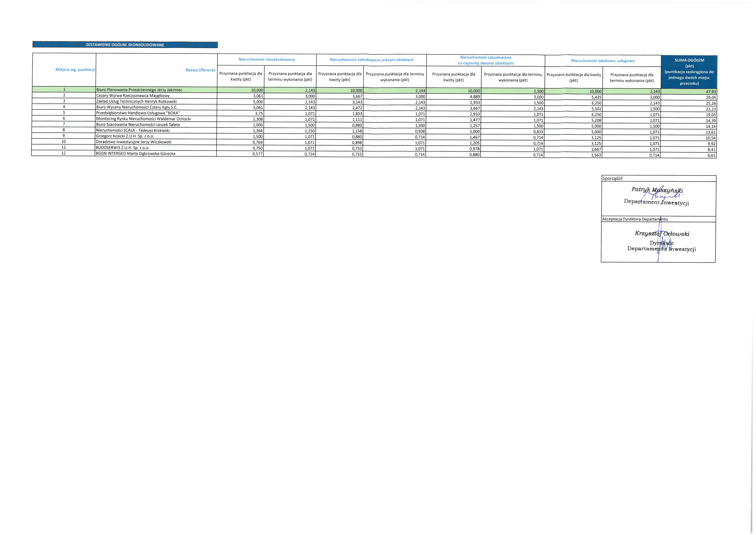
Task: Select 'Nieruchomość zabudowana jednym obiektem' header
Action: [371, 60]
